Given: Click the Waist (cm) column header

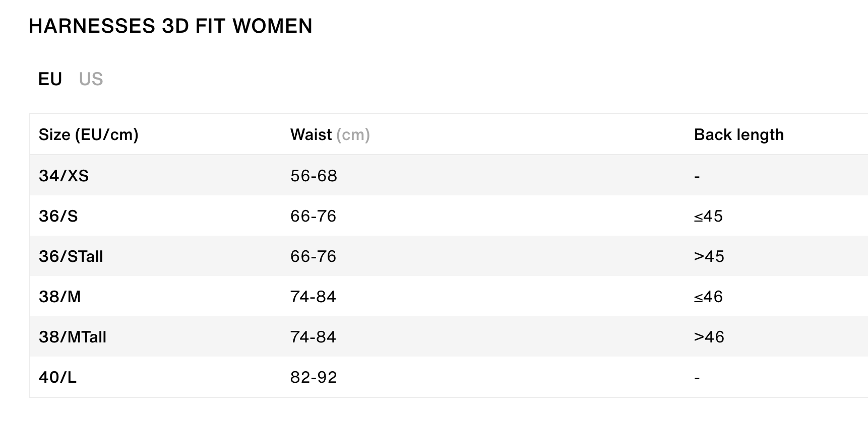Looking at the screenshot, I should (330, 134).
